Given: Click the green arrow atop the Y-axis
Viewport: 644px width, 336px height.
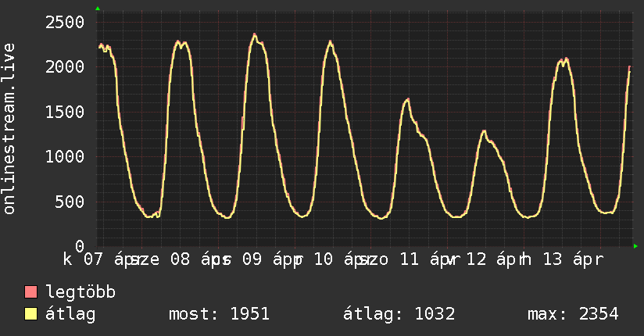Looking at the screenshot, I should [x=97, y=9].
